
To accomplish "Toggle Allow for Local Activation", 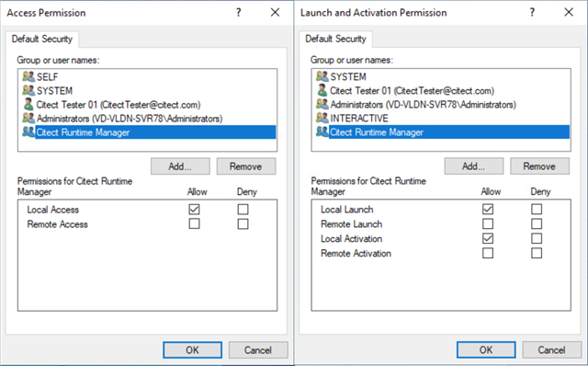I will pyautogui.click(x=488, y=238).
